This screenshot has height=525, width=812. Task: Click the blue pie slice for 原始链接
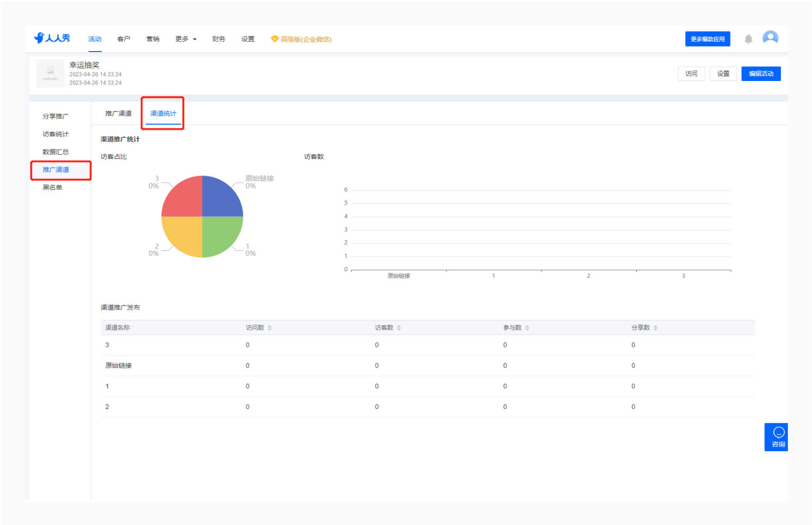pyautogui.click(x=219, y=200)
